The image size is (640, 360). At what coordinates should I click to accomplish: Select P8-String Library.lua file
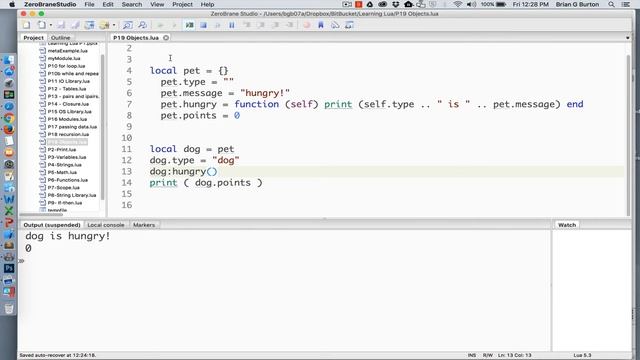coord(71,195)
